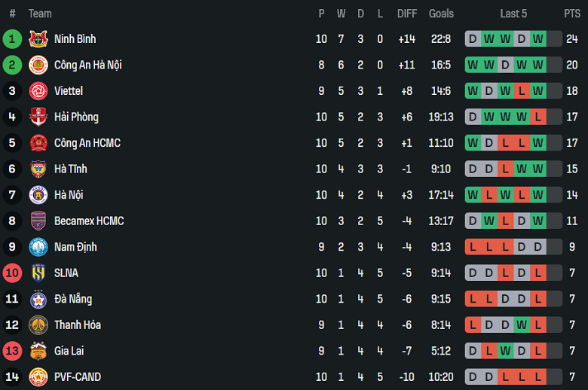Click the Goals column header

click(x=441, y=14)
